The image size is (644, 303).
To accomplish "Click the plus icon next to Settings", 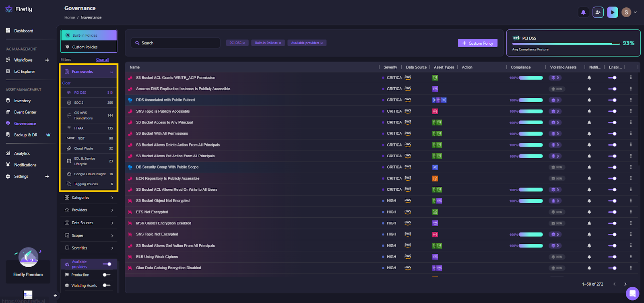I will click(47, 176).
